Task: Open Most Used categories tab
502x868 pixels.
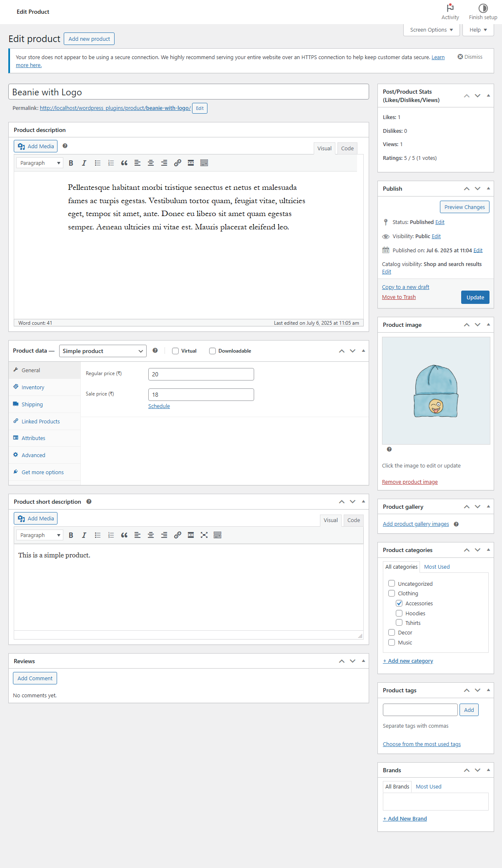Action: [437, 567]
